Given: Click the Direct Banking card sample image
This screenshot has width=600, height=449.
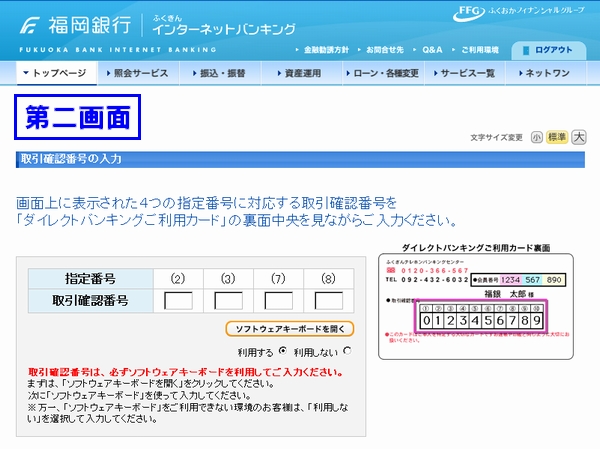Looking at the screenshot, I should click(x=476, y=300).
